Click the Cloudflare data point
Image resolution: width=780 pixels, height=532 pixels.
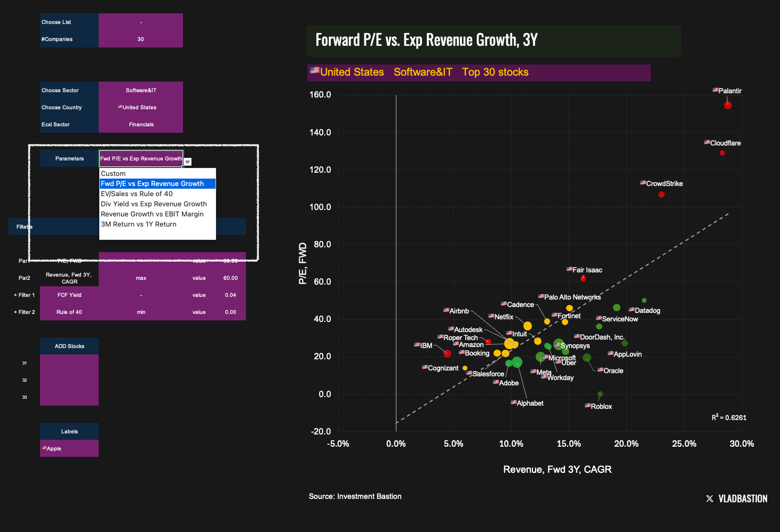point(722,153)
